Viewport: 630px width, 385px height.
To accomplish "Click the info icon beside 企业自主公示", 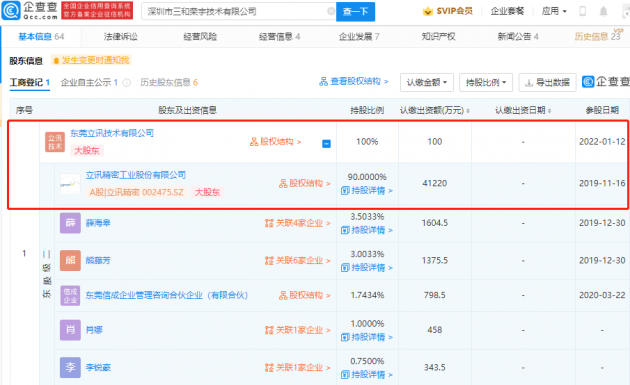I will coord(127,83).
